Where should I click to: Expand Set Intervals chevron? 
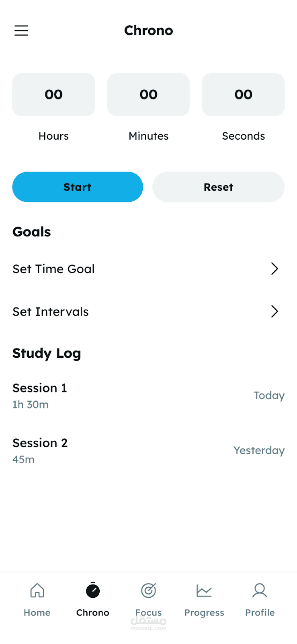[x=274, y=311]
